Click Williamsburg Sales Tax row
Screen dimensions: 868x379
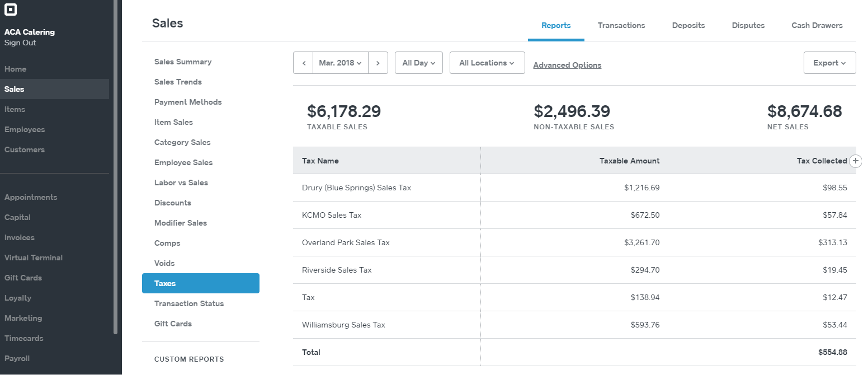click(574, 325)
